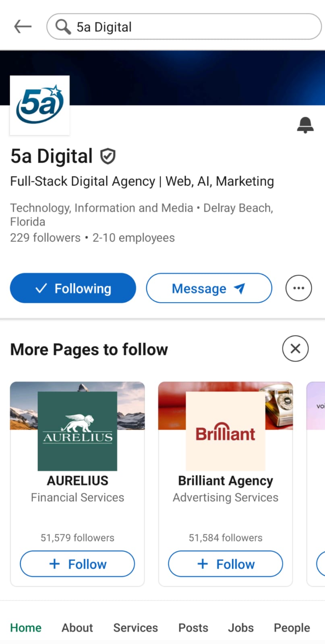This screenshot has width=325, height=644.
Task: Open the 5a Digital company logo
Action: [x=39, y=105]
